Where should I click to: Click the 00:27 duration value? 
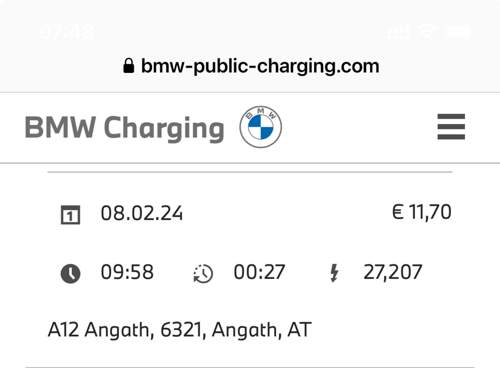[259, 272]
